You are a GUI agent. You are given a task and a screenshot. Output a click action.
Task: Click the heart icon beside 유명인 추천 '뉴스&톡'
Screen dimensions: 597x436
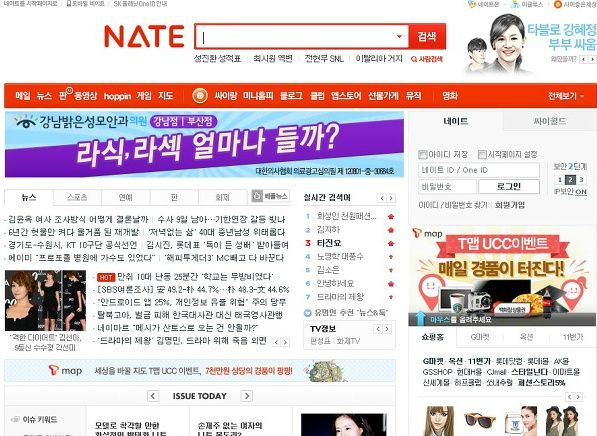click(308, 313)
